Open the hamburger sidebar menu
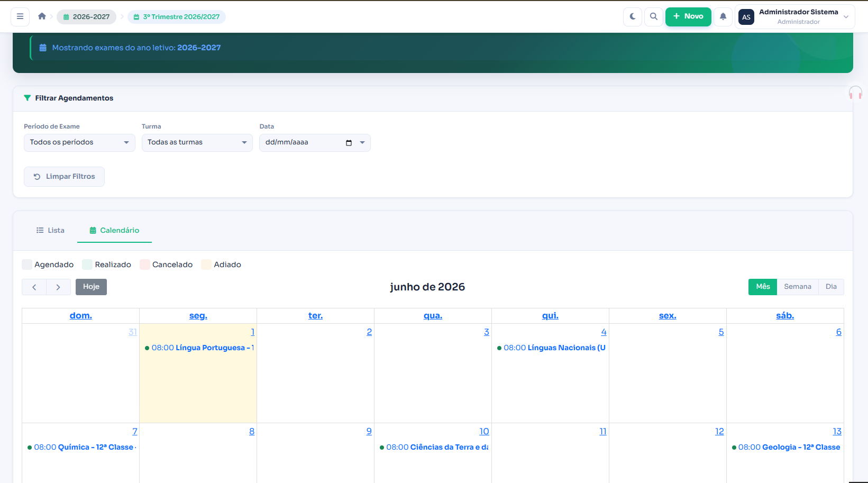 click(x=20, y=16)
